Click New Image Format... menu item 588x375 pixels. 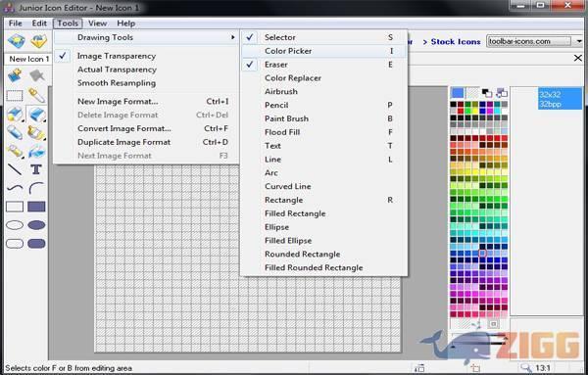tap(147, 101)
